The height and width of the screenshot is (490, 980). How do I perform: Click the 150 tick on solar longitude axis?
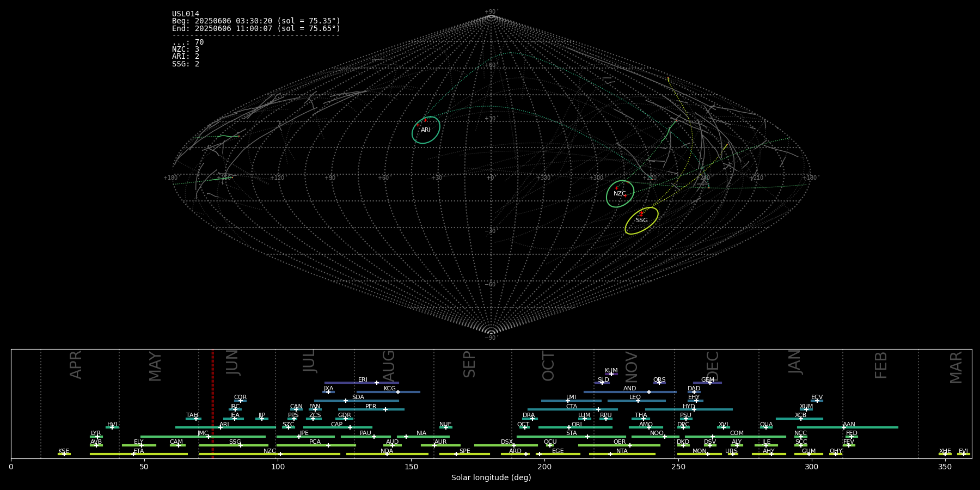(x=411, y=467)
